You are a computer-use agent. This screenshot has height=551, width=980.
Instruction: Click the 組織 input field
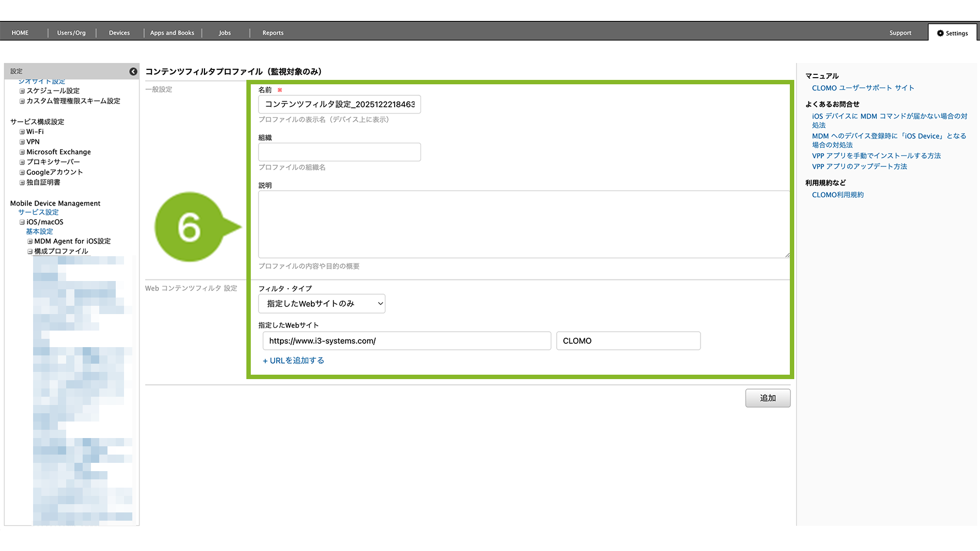340,152
